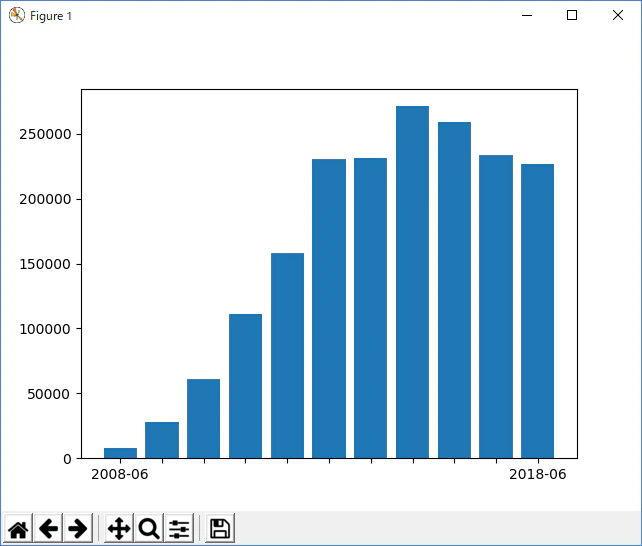This screenshot has width=642, height=546.
Task: Click the 200000 y-axis label
Action: click(45, 199)
